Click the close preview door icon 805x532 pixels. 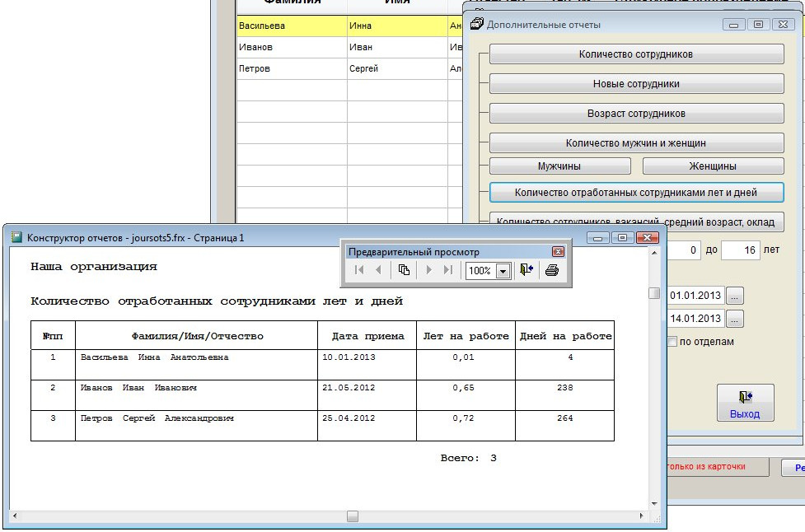click(527, 270)
